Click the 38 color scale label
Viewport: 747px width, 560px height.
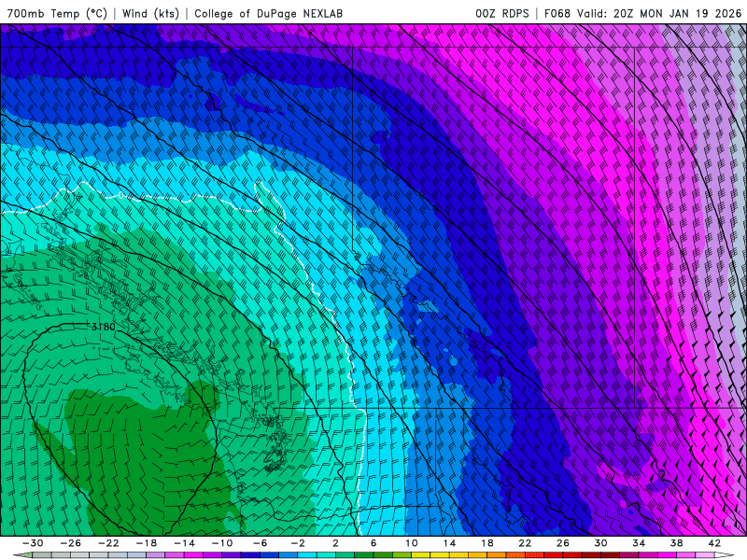coord(676,543)
